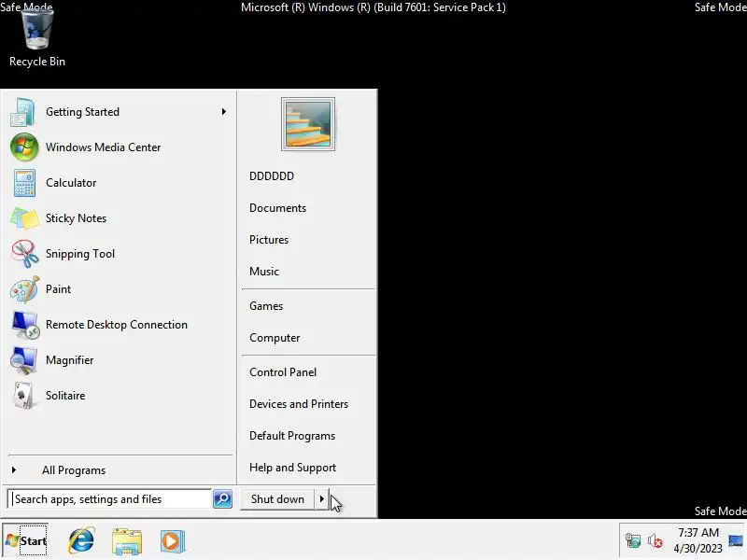Screen dimensions: 747x560
Task: Click the Remote Desktop Connection label
Action: (x=116, y=325)
